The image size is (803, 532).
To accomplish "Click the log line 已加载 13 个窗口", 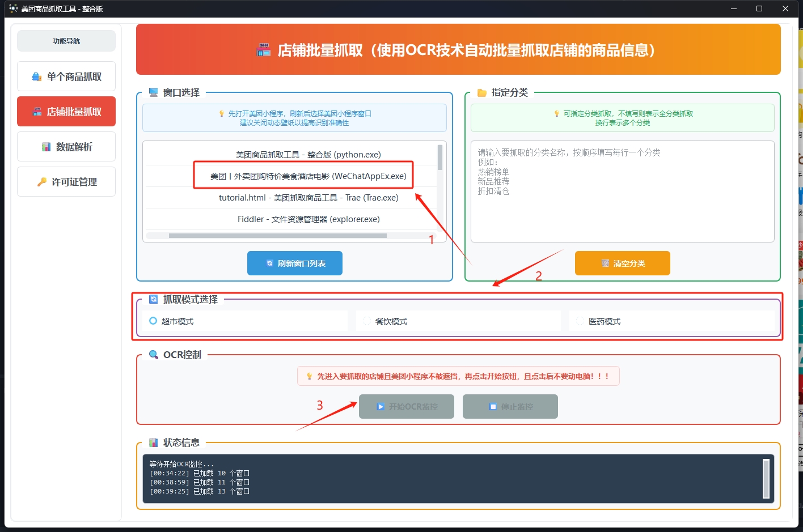I will (200, 491).
